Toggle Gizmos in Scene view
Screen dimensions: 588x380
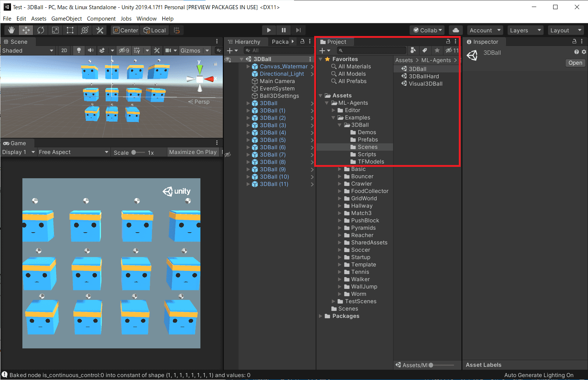pyautogui.click(x=190, y=50)
